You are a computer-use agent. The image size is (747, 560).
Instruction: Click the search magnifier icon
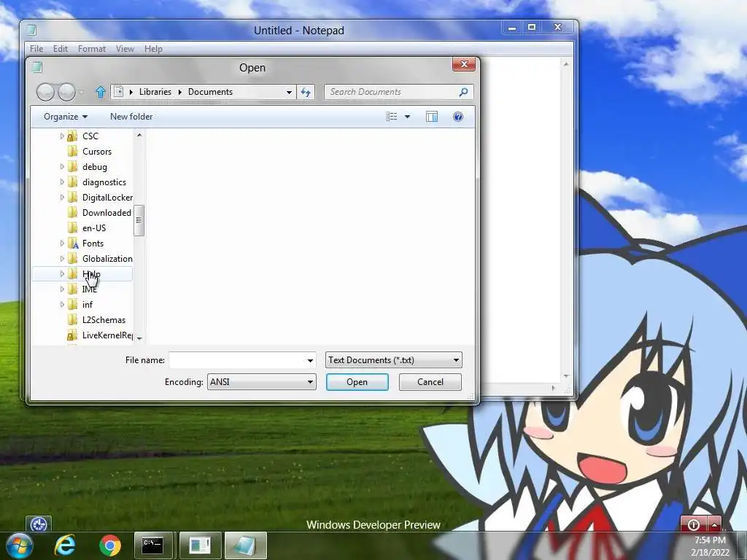click(x=463, y=92)
